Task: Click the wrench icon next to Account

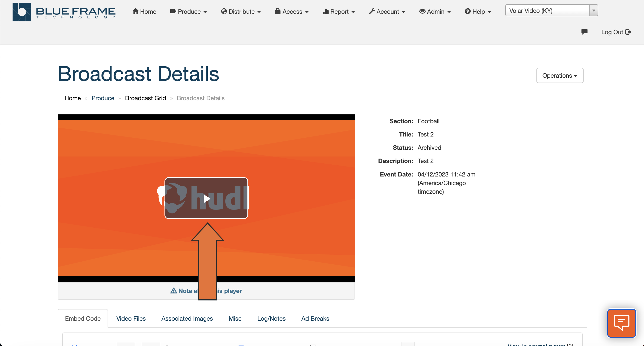Action: click(x=372, y=11)
